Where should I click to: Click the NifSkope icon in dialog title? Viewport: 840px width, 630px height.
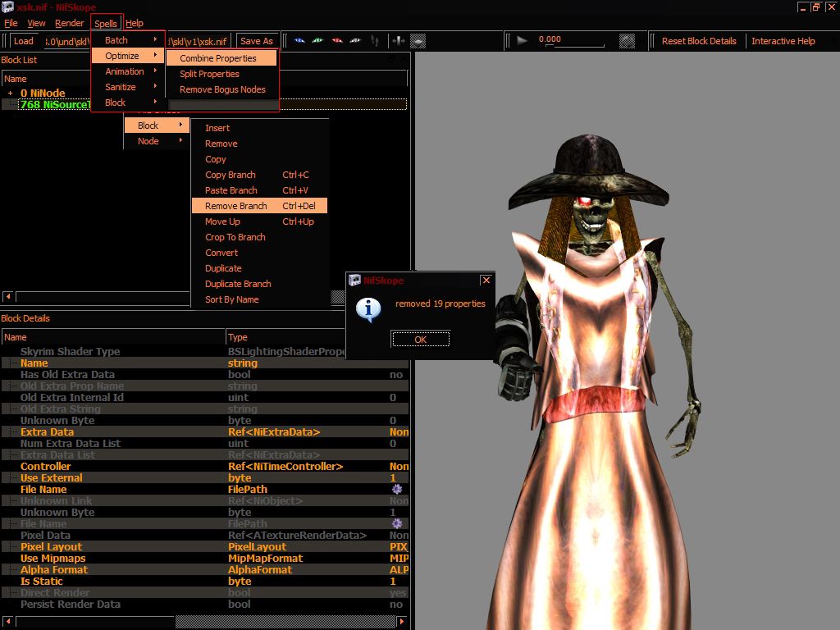coord(354,280)
